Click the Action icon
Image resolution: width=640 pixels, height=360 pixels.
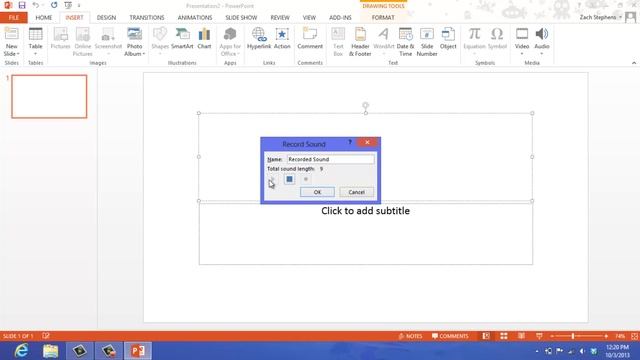click(x=282, y=34)
